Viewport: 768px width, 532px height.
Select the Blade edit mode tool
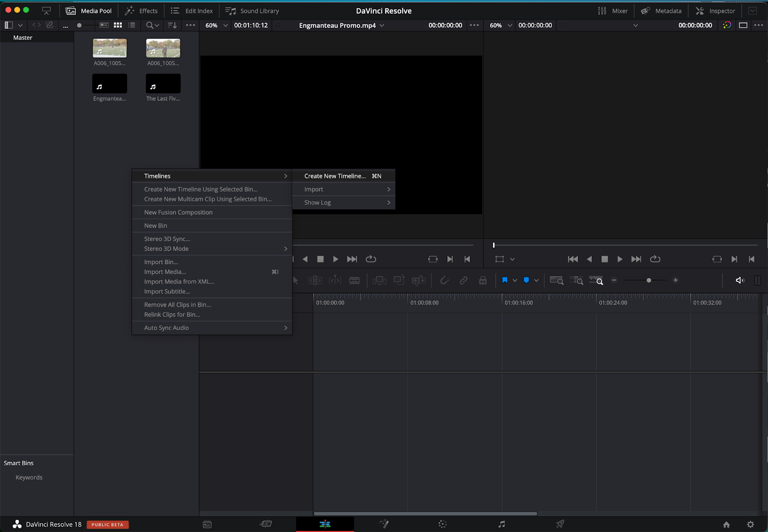pyautogui.click(x=355, y=280)
